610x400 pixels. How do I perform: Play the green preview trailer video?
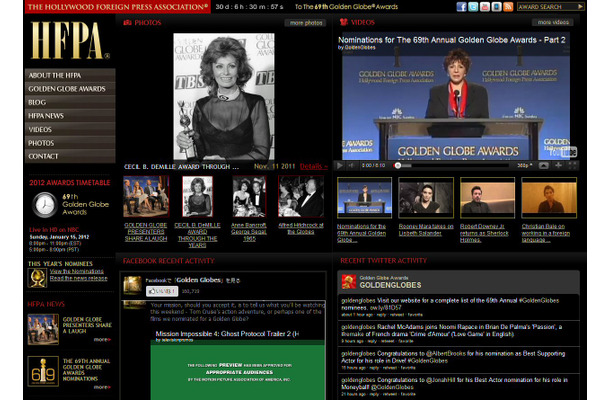[238, 372]
